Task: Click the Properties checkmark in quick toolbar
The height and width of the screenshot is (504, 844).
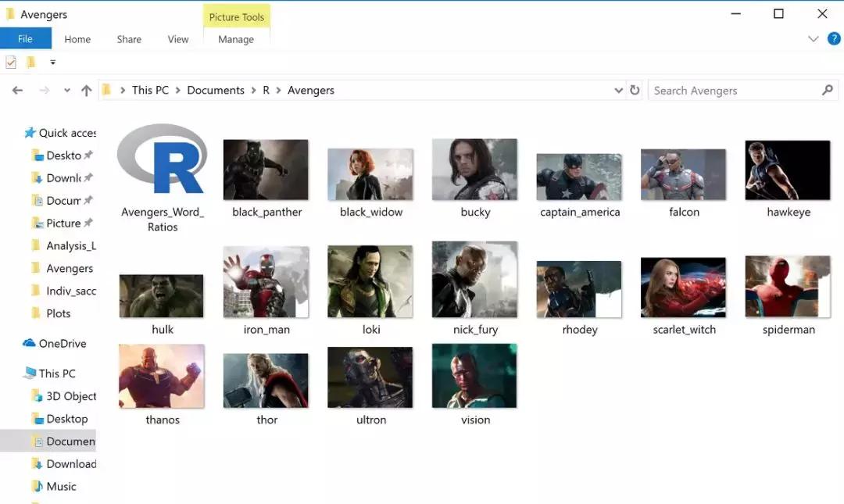Action: point(11,63)
